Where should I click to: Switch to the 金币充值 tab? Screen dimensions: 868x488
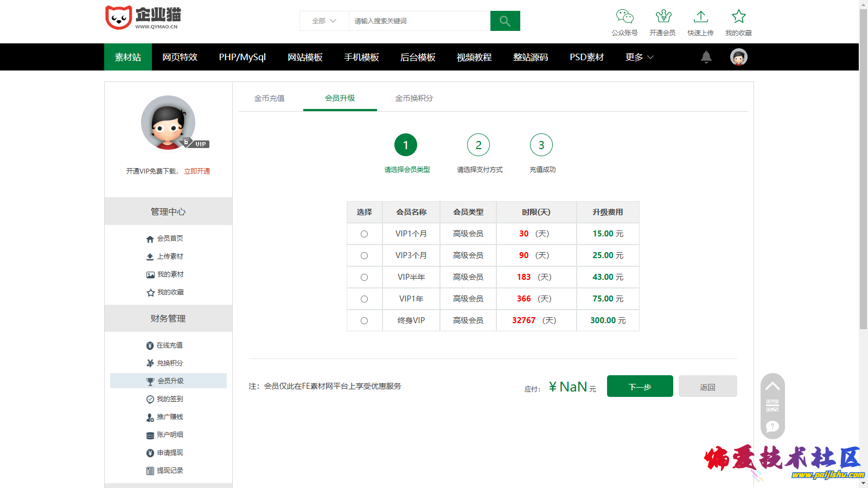point(269,98)
